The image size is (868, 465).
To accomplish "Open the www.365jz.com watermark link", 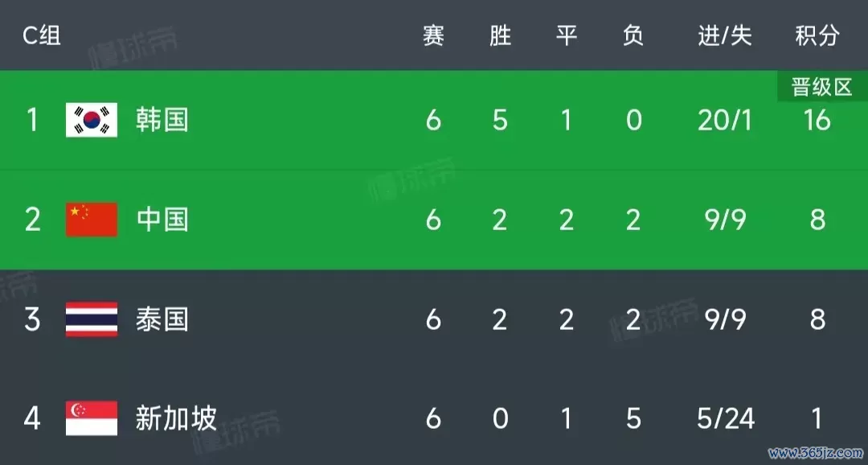I will pos(816,453).
